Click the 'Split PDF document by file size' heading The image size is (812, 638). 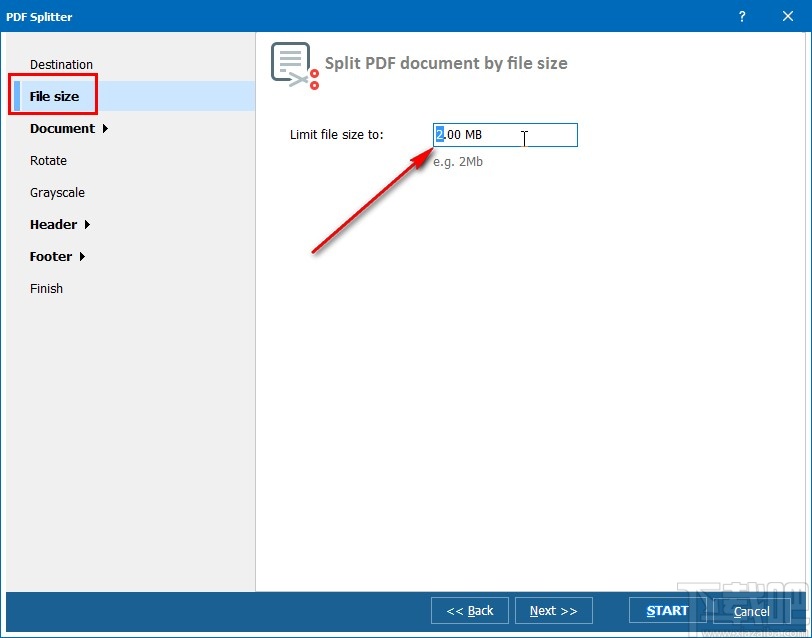[x=446, y=63]
